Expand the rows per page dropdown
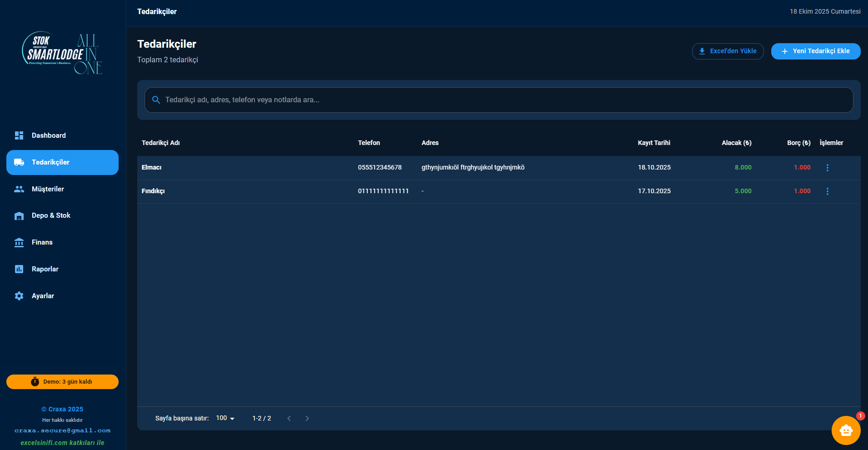 [225, 418]
